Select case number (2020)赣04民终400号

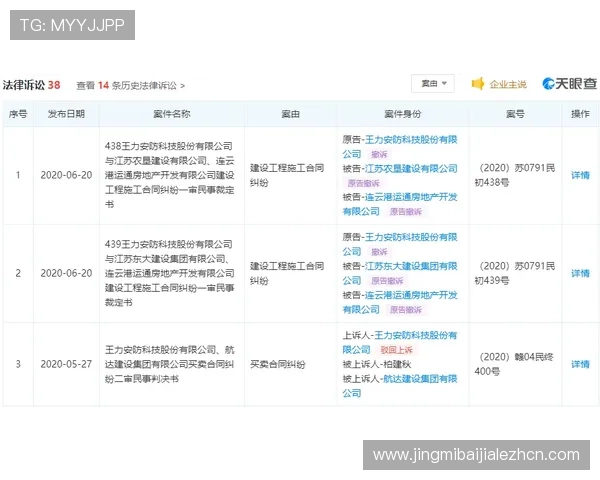[x=515, y=364]
